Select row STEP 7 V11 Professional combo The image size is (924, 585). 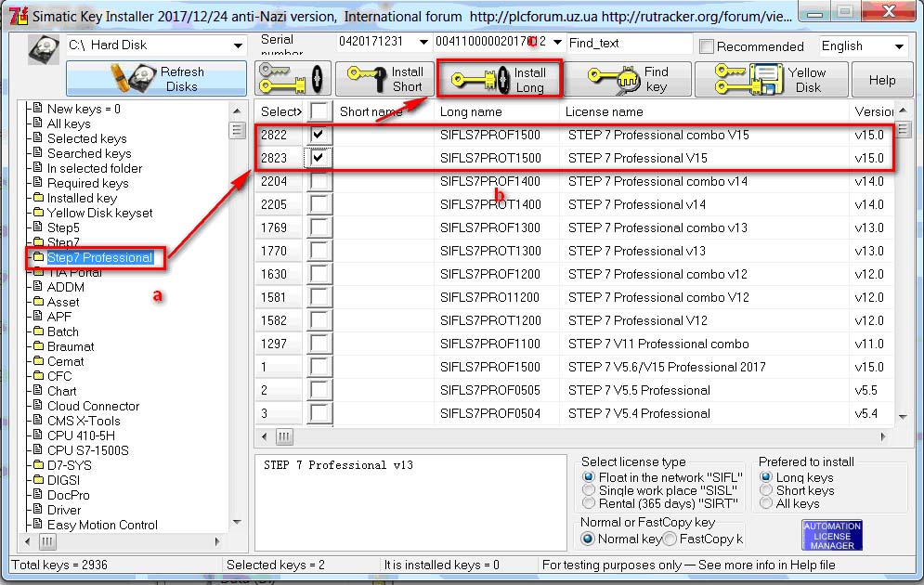(x=575, y=344)
